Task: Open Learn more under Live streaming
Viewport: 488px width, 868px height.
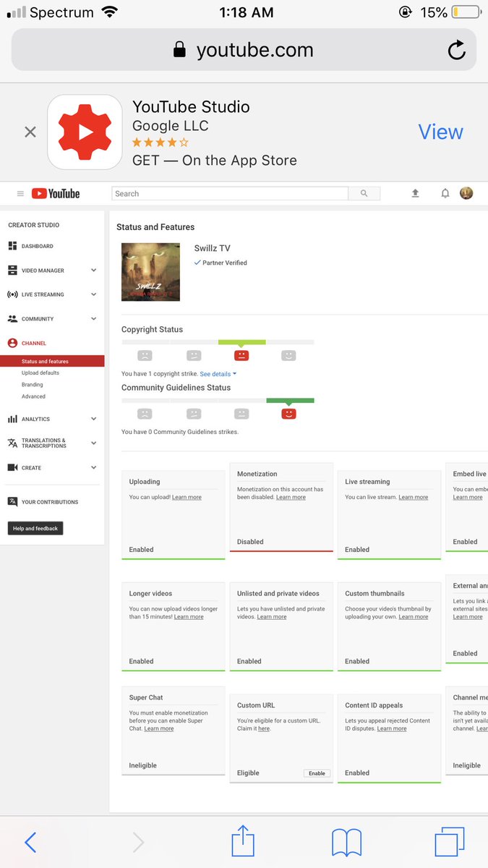Action: click(x=414, y=498)
